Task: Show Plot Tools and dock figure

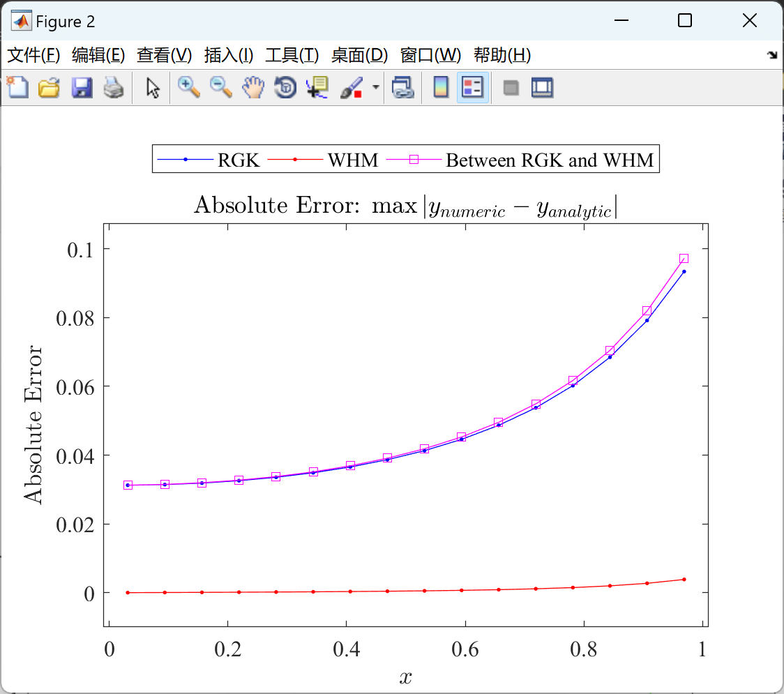Action: [x=542, y=87]
